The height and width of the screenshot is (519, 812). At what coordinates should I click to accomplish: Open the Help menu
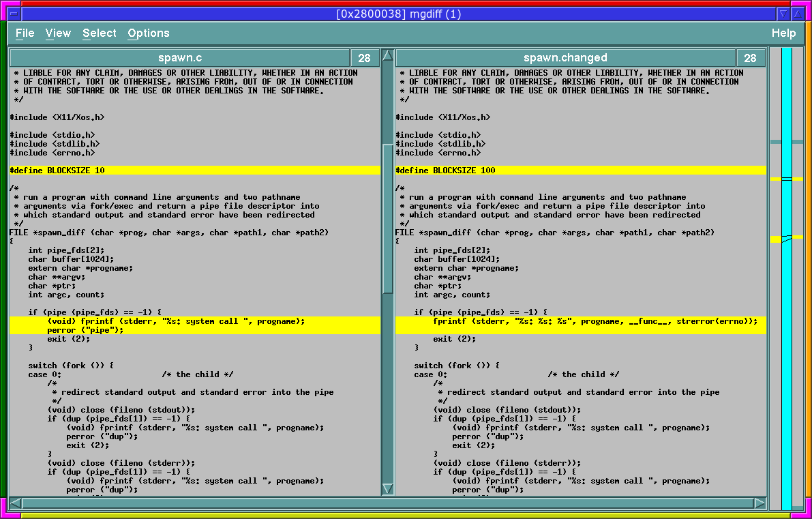click(x=783, y=33)
